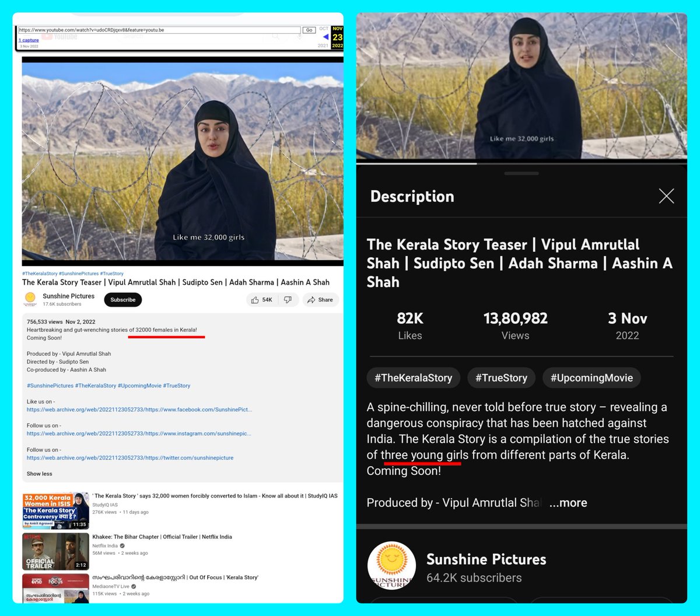Viewport: 700px width, 616px height.
Task: Like the video showing 54K
Action: (261, 300)
